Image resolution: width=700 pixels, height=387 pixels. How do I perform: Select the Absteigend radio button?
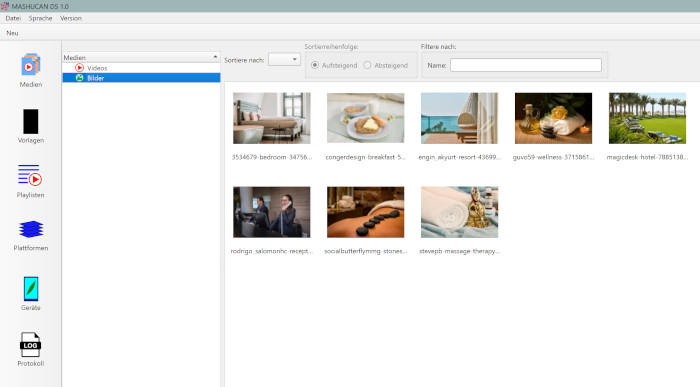(367, 65)
